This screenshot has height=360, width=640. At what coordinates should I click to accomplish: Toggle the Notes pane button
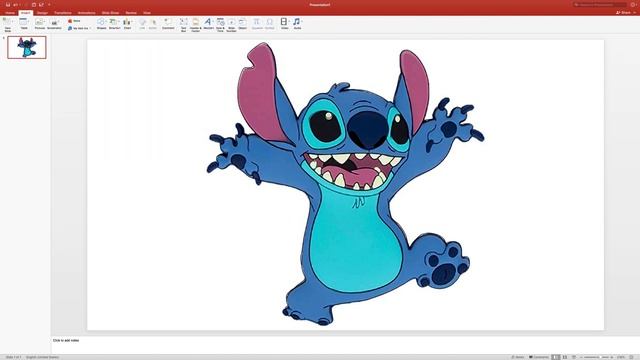tap(518, 357)
